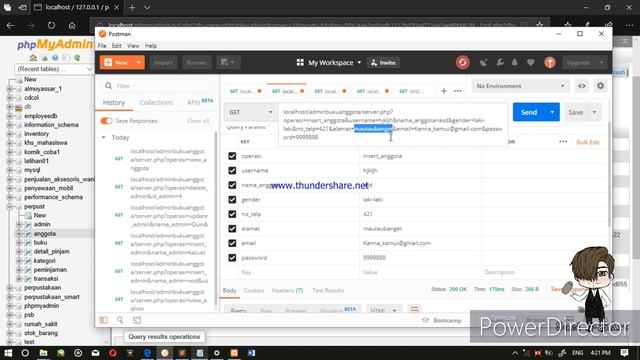This screenshot has height=360, width=640.
Task: Click the Invite button
Action: (x=383, y=62)
